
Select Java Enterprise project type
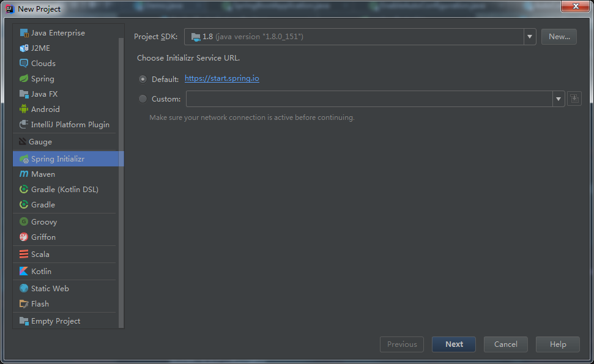[x=66, y=33]
